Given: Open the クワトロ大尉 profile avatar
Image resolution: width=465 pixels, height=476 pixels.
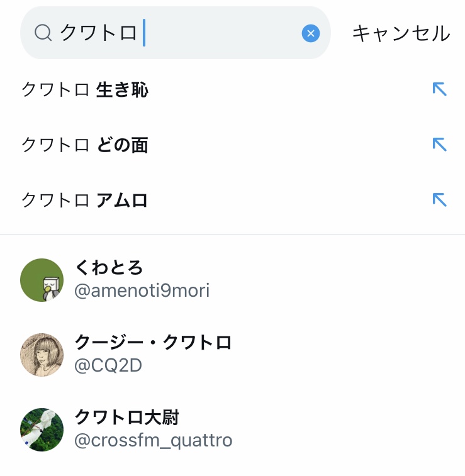Looking at the screenshot, I should [42, 429].
